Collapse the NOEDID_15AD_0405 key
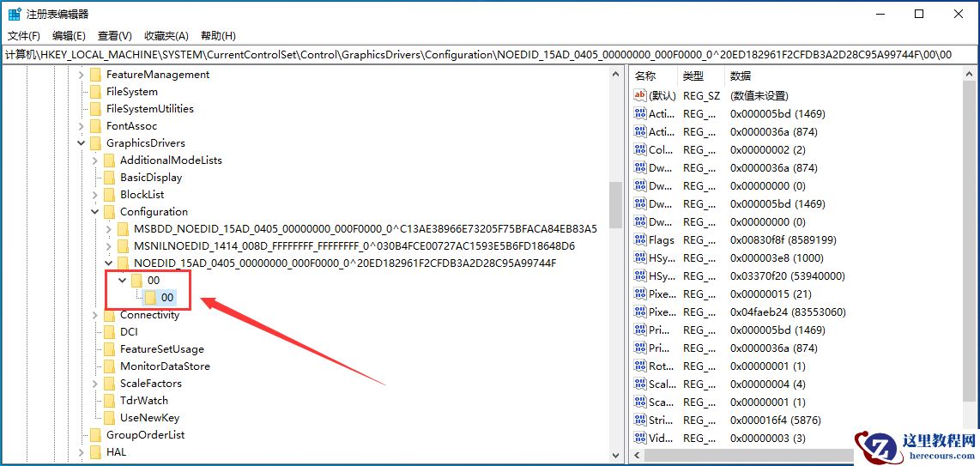 (109, 263)
